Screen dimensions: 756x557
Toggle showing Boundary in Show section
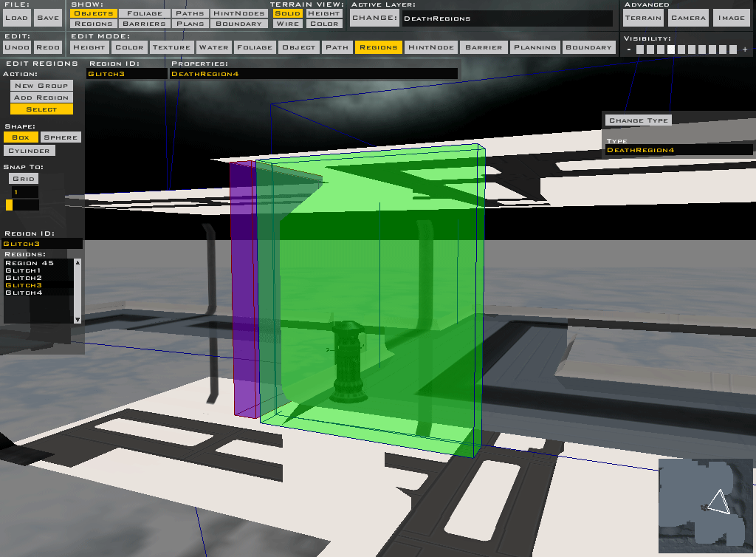(x=238, y=24)
